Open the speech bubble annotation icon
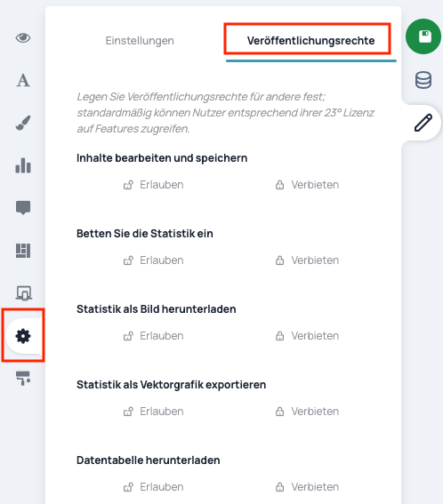This screenshot has height=504, width=443. coord(23,208)
